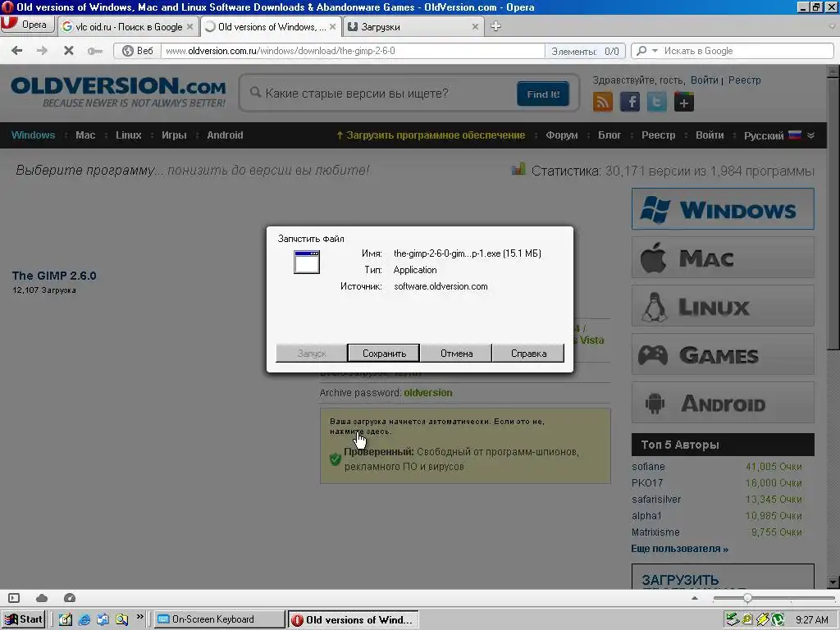840x630 pixels.
Task: Click the page vertical scrollbar
Action: pos(833,326)
